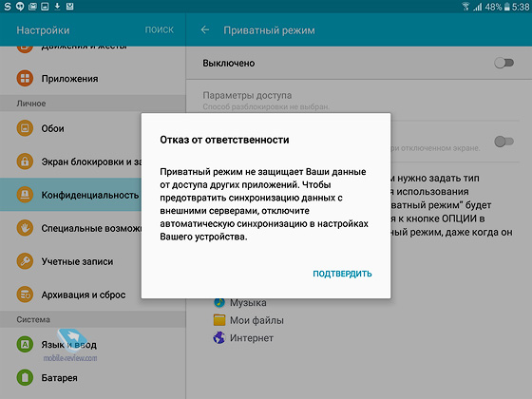
Task: Toggle the Выключено private mode switch
Action: coord(503,63)
